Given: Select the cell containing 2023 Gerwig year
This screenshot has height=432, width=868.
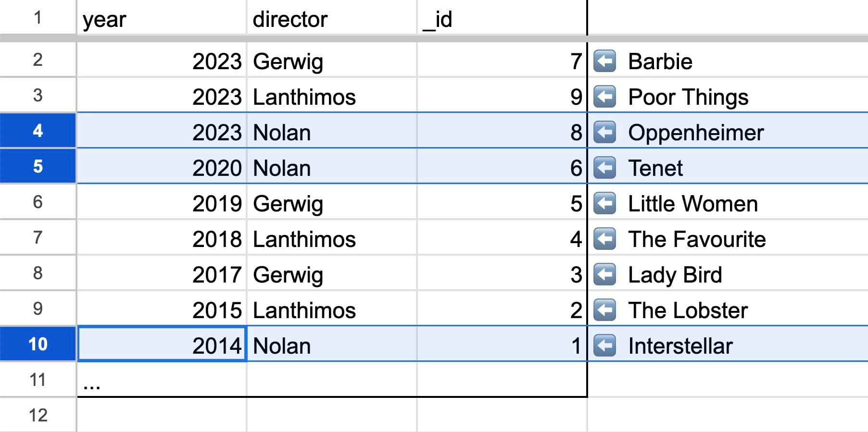Looking at the screenshot, I should [161, 62].
